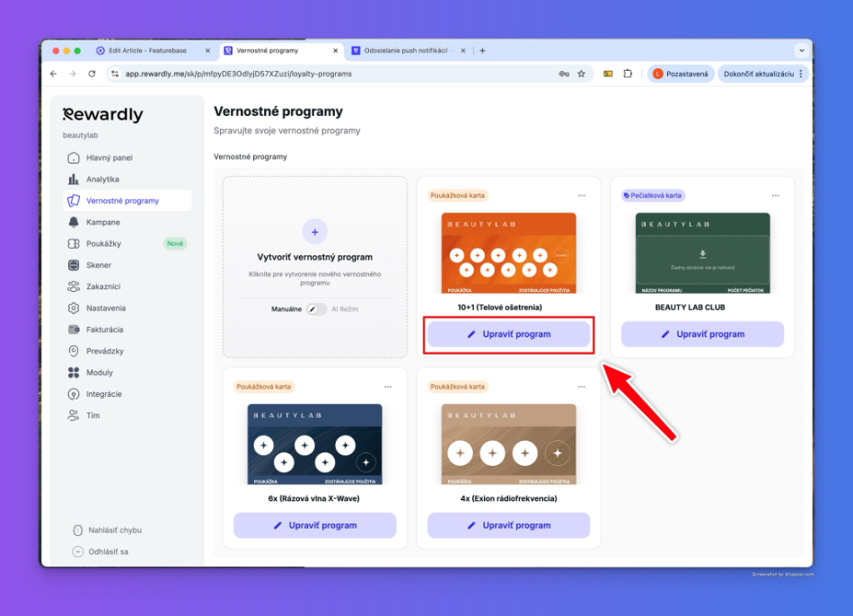Image resolution: width=853 pixels, height=616 pixels.
Task: Click Vytvoriť vernostný program title
Action: tap(314, 257)
